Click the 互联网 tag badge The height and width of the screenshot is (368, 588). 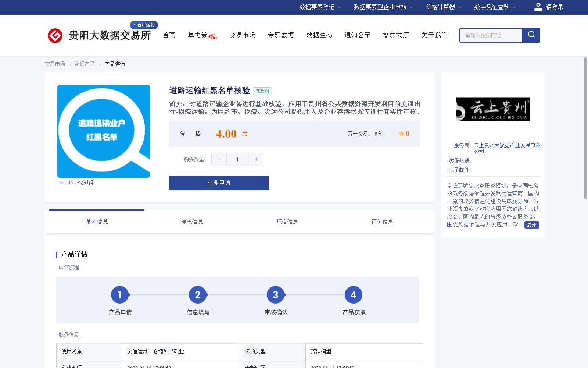[x=262, y=91]
